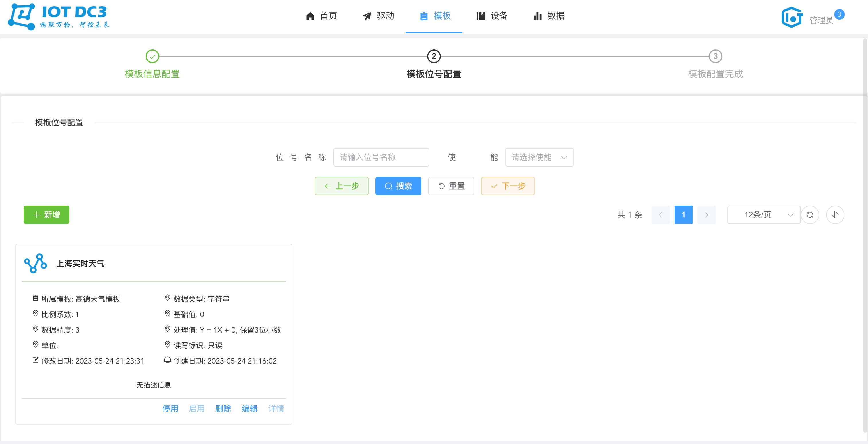The image size is (868, 444).
Task: Open the 12条/页 page-size dropdown
Action: pyautogui.click(x=764, y=215)
